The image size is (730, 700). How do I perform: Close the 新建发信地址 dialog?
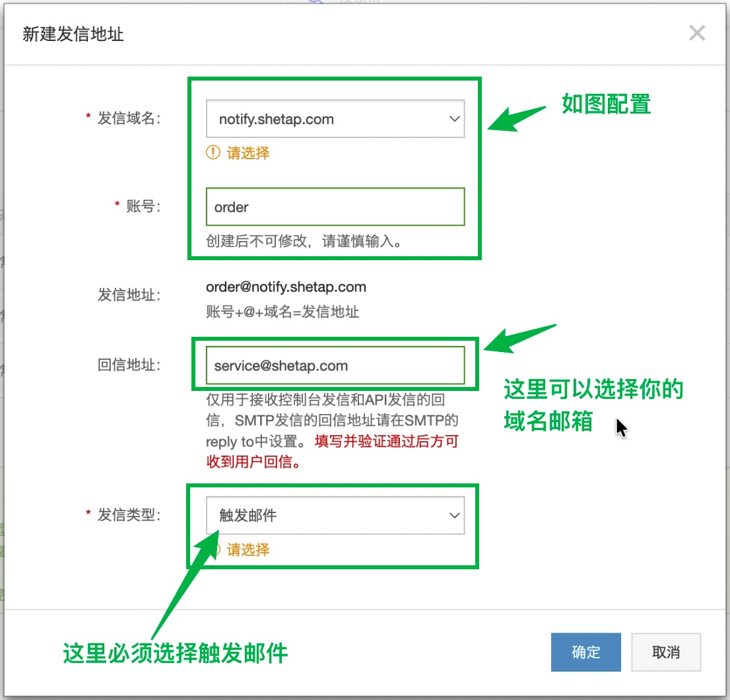(x=697, y=33)
